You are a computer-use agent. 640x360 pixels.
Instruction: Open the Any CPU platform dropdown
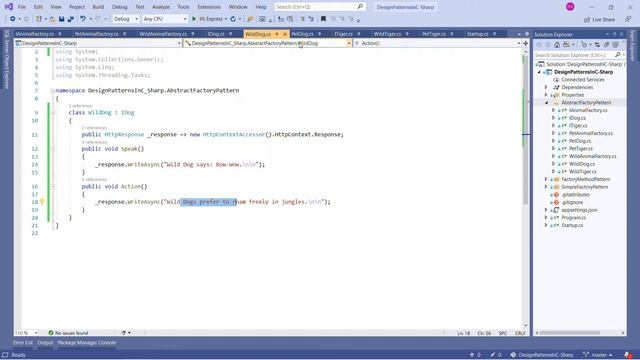(165, 19)
